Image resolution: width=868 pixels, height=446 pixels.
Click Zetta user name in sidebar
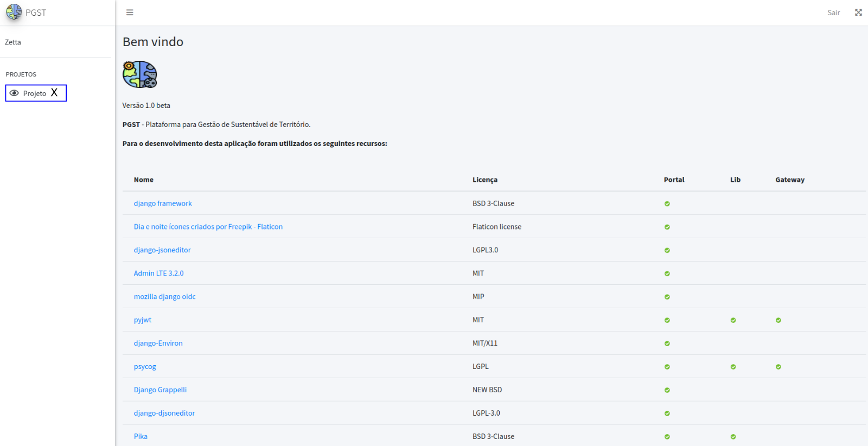[13, 42]
